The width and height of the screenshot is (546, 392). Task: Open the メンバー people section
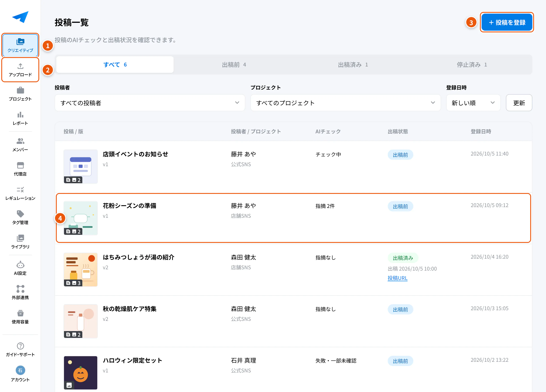(20, 145)
